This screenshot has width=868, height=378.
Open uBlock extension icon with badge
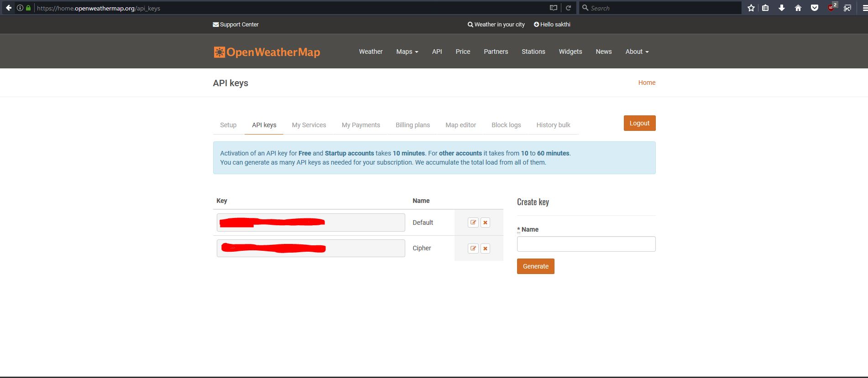point(832,7)
